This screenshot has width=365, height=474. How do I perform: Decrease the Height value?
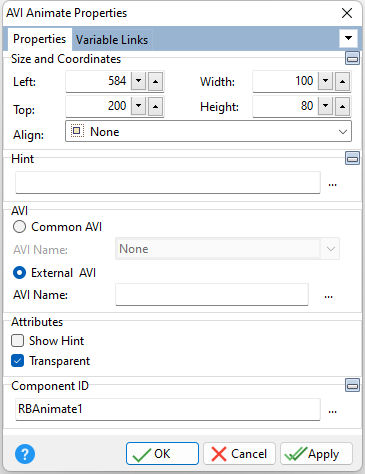(x=326, y=106)
